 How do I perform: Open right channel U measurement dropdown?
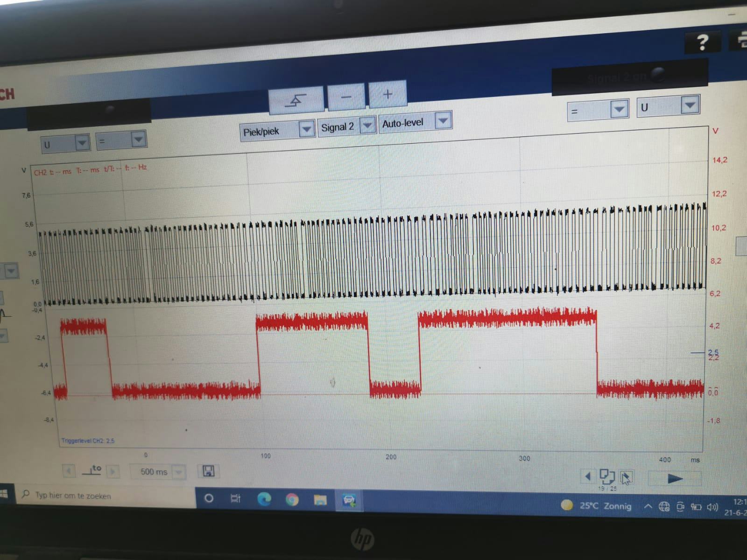click(x=689, y=105)
